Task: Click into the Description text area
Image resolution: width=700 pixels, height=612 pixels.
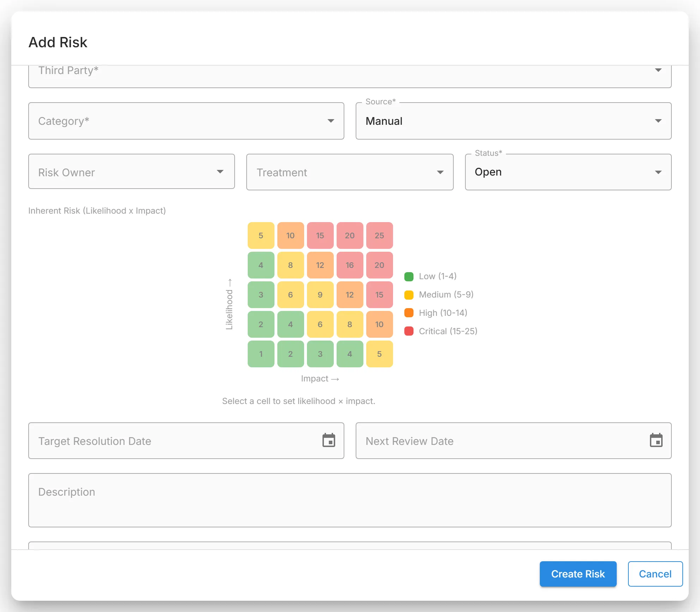Action: pos(350,500)
